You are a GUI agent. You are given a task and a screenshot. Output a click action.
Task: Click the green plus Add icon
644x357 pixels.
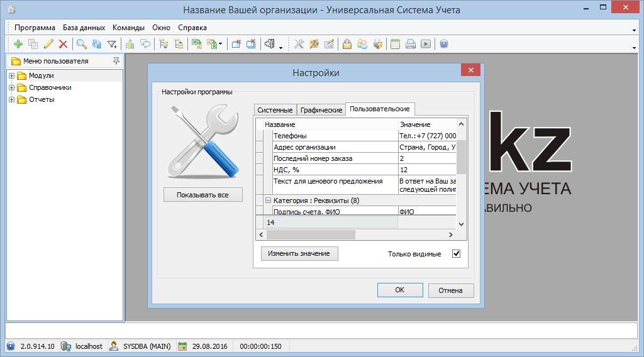pos(18,44)
